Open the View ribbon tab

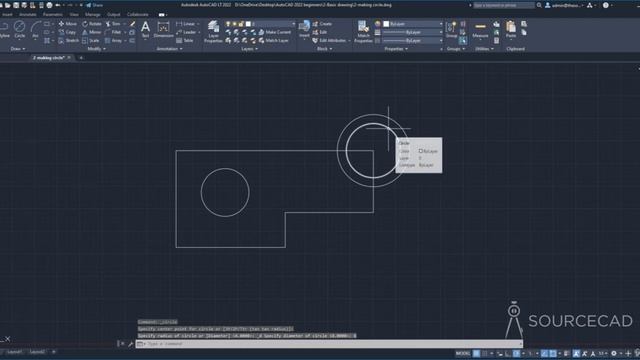coord(74,14)
